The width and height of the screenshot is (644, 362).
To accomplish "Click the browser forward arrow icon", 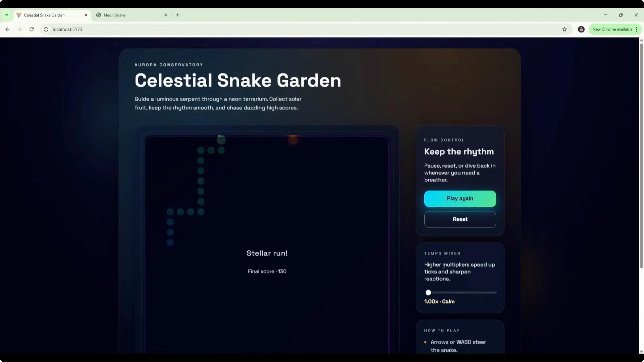I will pyautogui.click(x=19, y=29).
